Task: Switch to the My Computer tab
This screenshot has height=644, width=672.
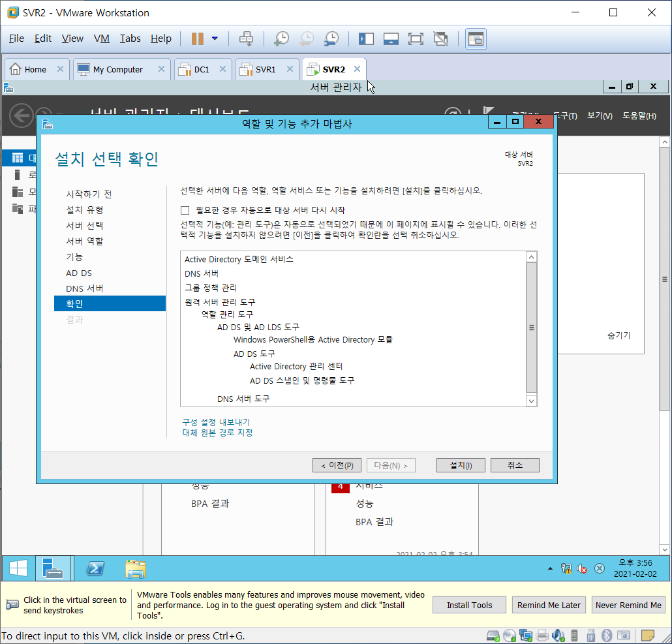Action: pyautogui.click(x=118, y=69)
